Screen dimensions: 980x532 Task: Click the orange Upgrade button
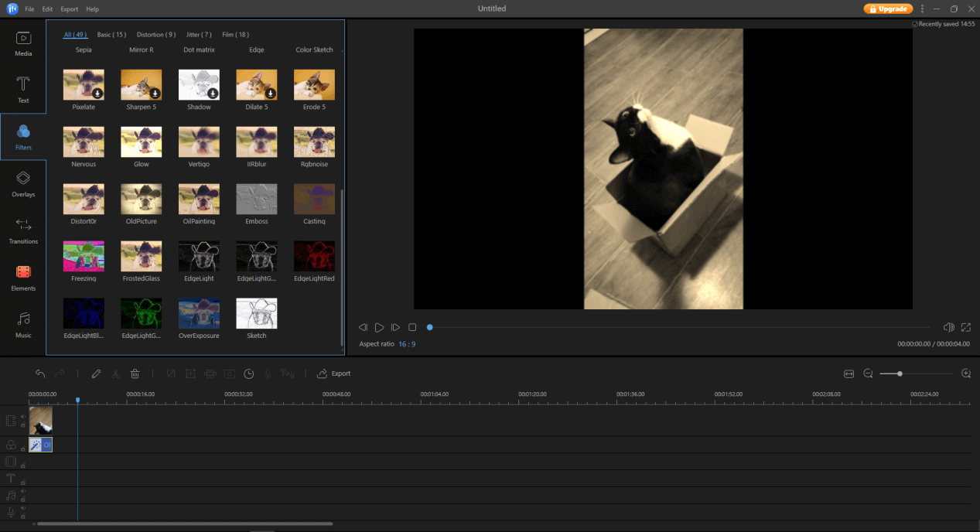[888, 9]
